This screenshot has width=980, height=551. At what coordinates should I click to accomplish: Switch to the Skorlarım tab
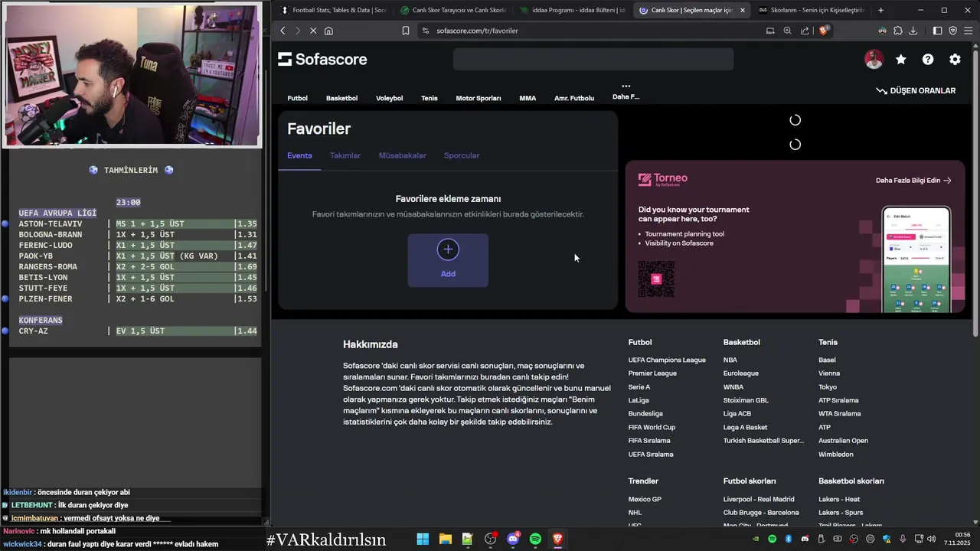click(812, 10)
